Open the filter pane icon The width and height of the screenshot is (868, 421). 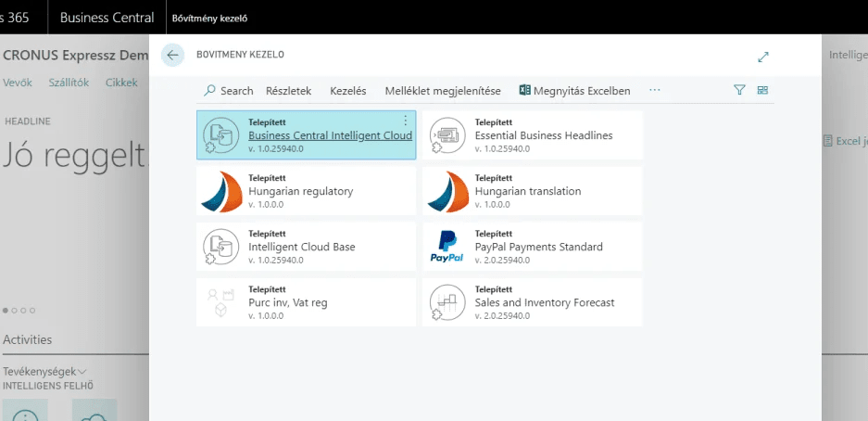coord(739,90)
